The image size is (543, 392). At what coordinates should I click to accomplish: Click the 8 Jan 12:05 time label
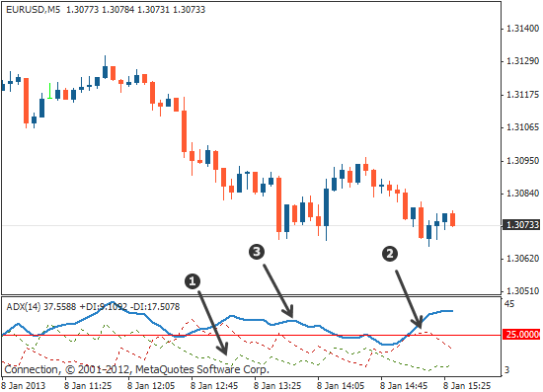point(151,385)
